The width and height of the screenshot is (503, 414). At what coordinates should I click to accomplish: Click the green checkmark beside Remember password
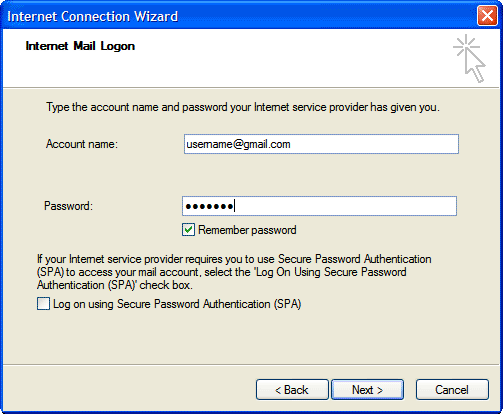pyautogui.click(x=188, y=230)
